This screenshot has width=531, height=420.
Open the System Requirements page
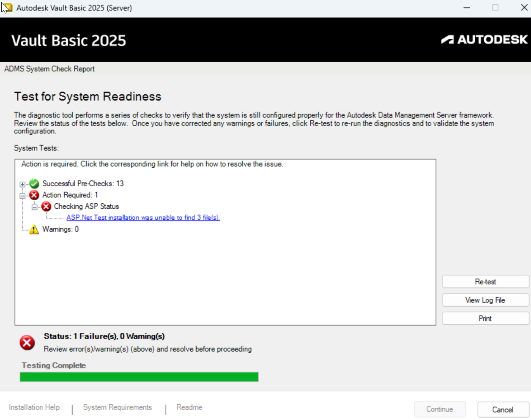tap(117, 407)
